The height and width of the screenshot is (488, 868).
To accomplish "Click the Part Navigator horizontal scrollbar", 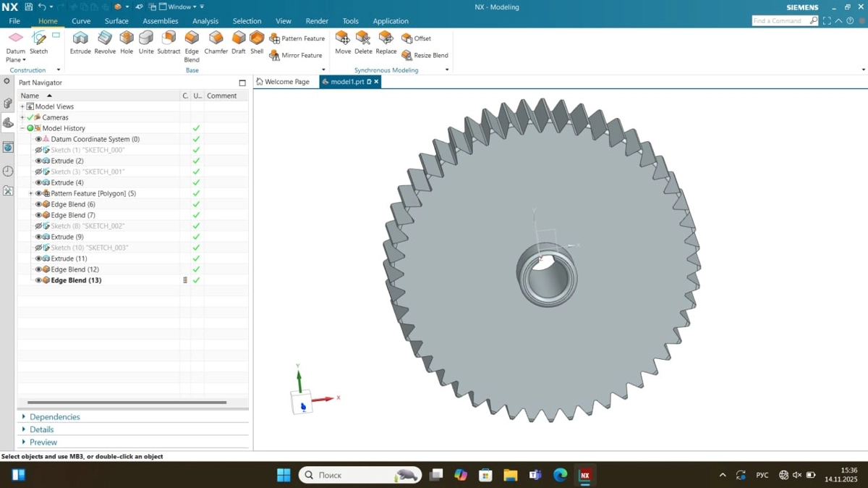I will [127, 403].
